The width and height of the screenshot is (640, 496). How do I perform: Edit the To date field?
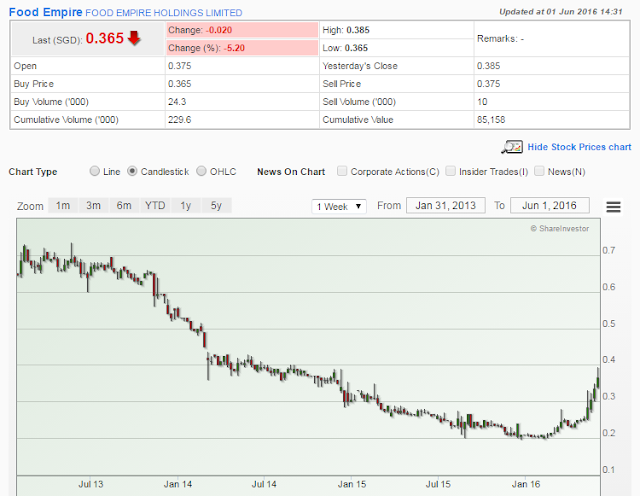pos(550,205)
